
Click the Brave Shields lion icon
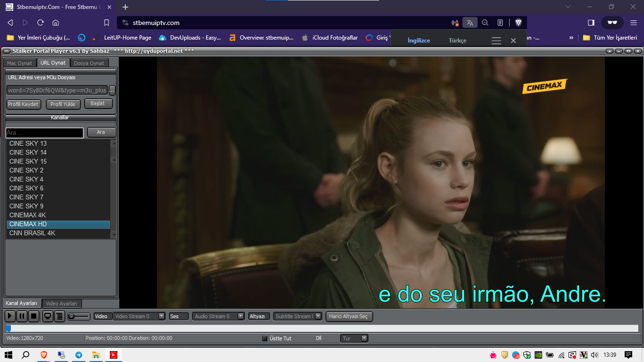(x=518, y=23)
